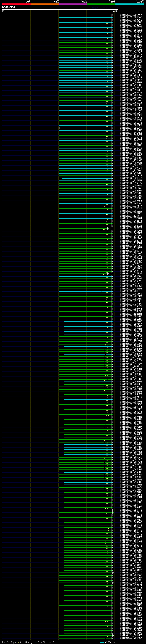Click the green alignment bar for UniRef100_P04711
The width and height of the screenshot is (146, 644).
pyautogui.click(x=86, y=366)
